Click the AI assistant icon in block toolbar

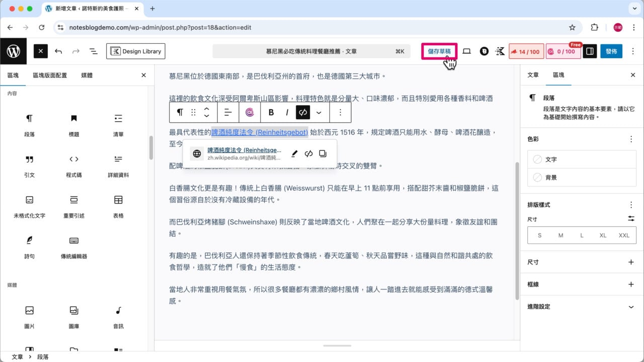(x=250, y=112)
